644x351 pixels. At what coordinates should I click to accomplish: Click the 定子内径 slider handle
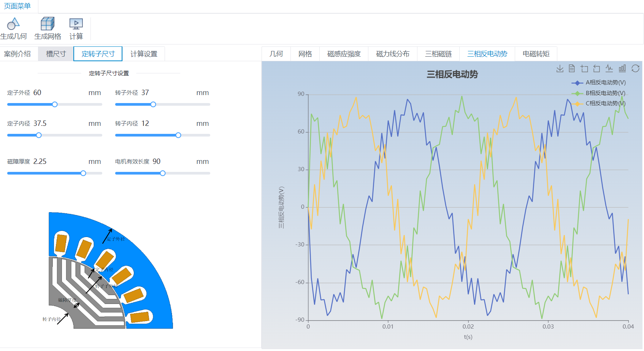(39, 135)
